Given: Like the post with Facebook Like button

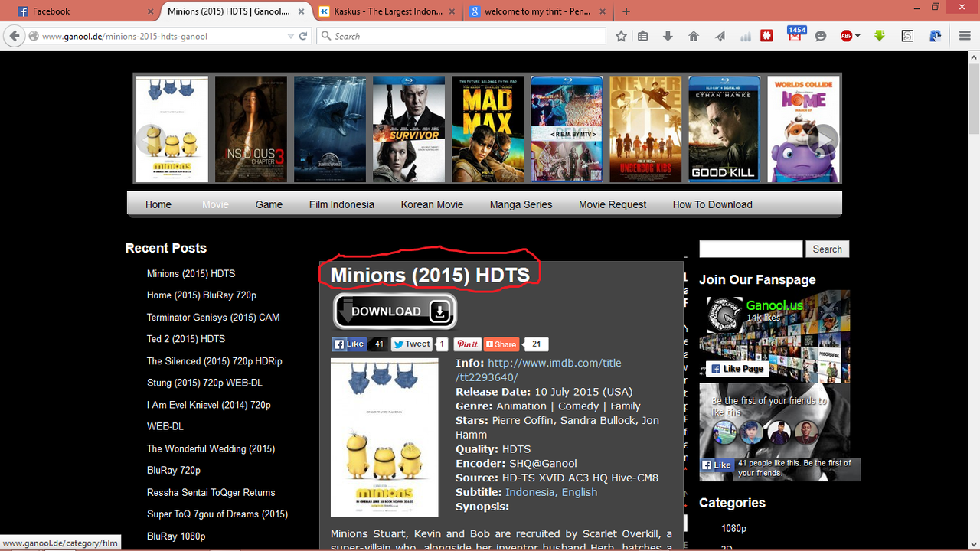Looking at the screenshot, I should coord(349,344).
